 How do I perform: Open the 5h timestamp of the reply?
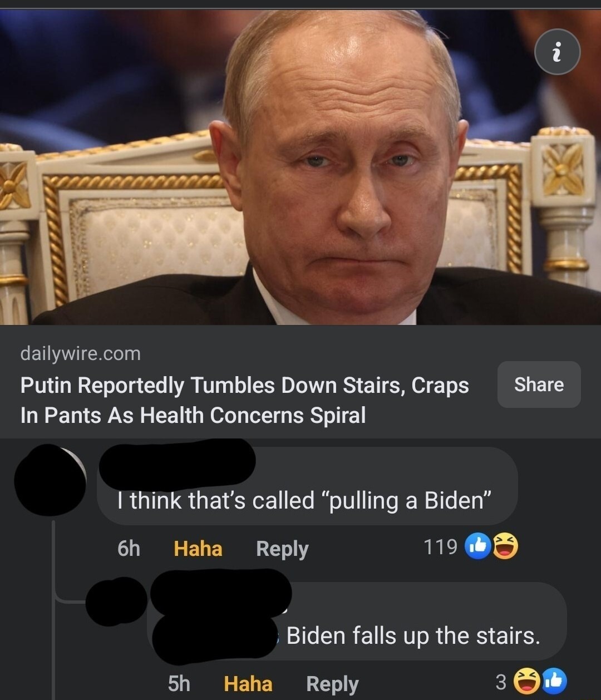point(179,684)
